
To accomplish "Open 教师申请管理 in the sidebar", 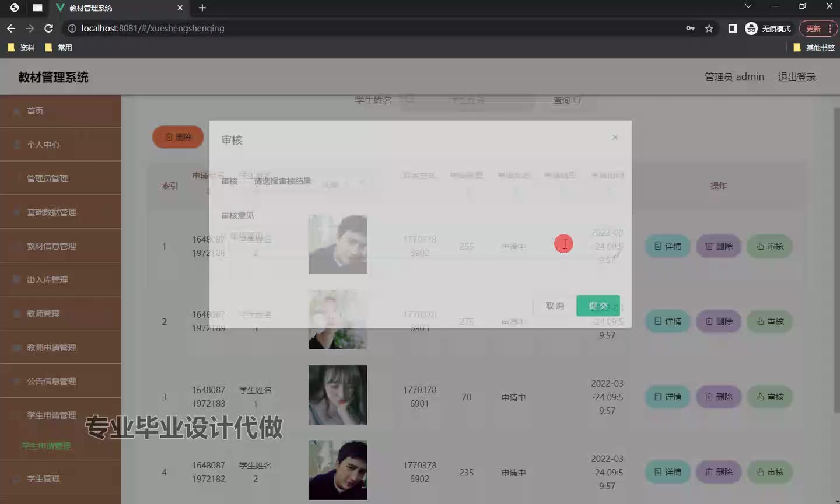I will 61,348.
